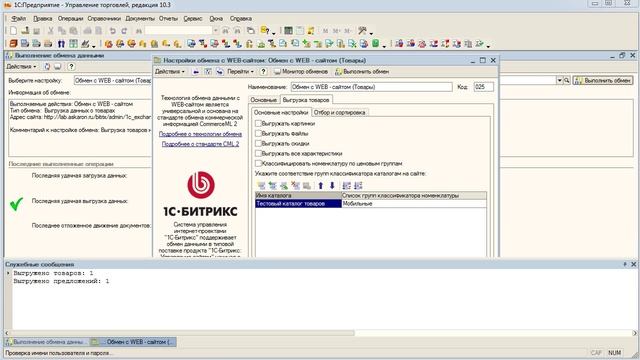Enable 'Выгружать скидки' checkbox
This screenshot has width=640, height=360.
point(258,143)
